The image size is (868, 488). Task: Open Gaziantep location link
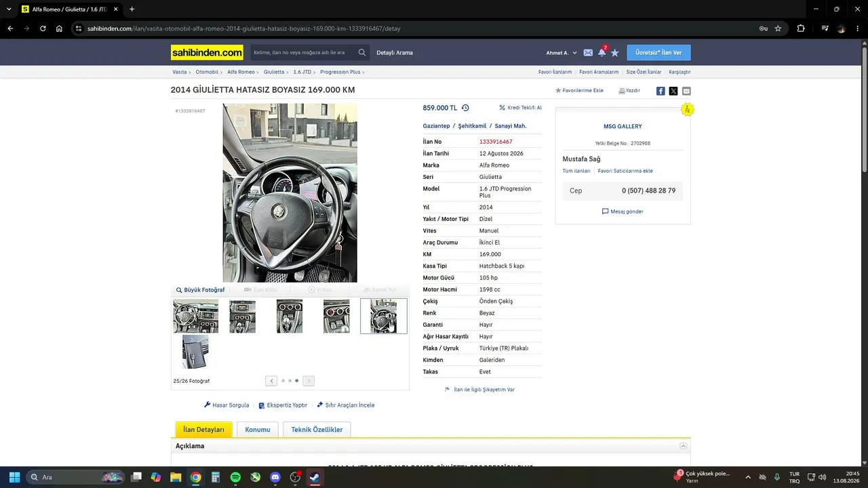(436, 126)
